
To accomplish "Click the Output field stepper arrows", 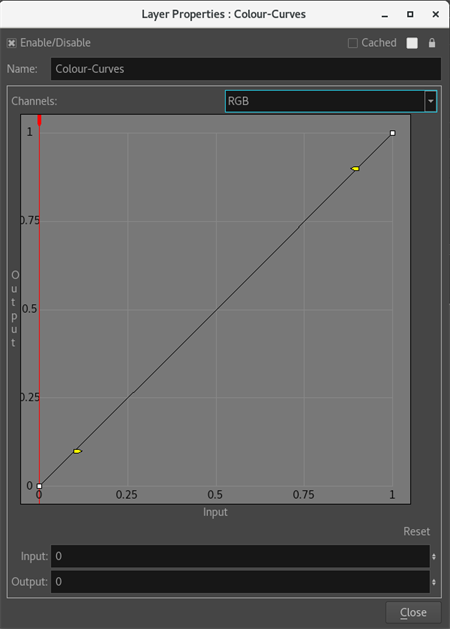I will (434, 582).
